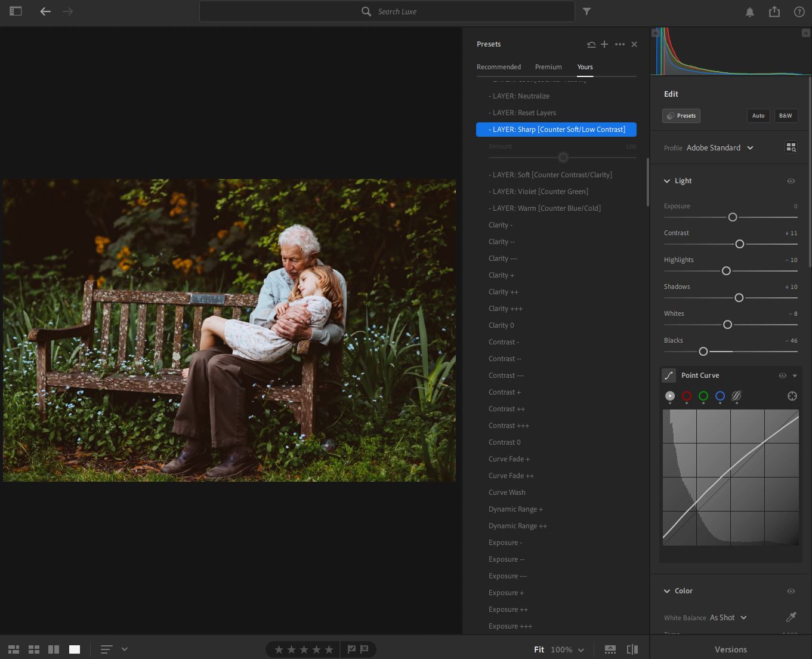
Task: Switch to the Premium presets tab
Action: click(x=548, y=67)
